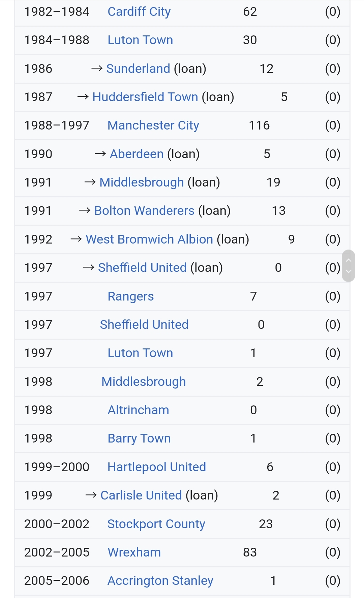The width and height of the screenshot is (364, 598).
Task: Open the Barry Town link
Action: tap(139, 438)
